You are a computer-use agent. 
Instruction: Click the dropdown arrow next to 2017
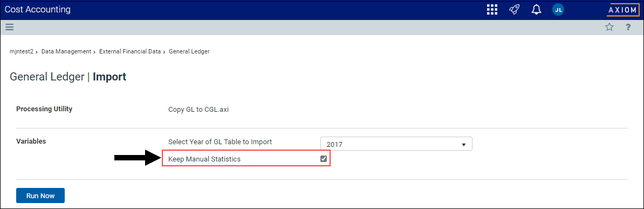464,144
